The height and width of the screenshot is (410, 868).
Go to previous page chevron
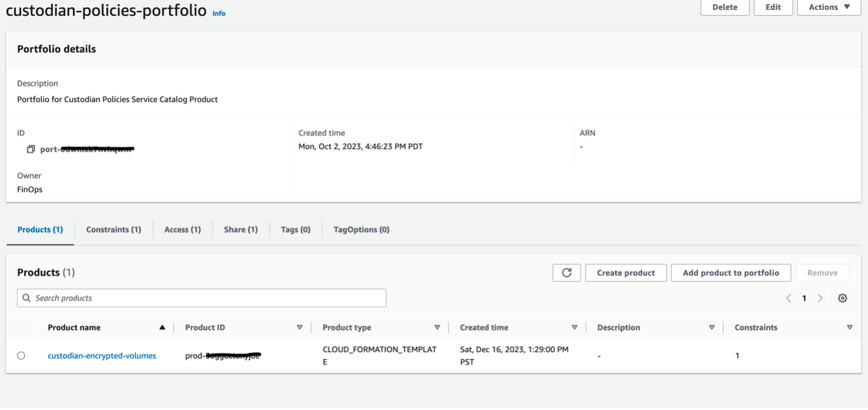pyautogui.click(x=788, y=298)
